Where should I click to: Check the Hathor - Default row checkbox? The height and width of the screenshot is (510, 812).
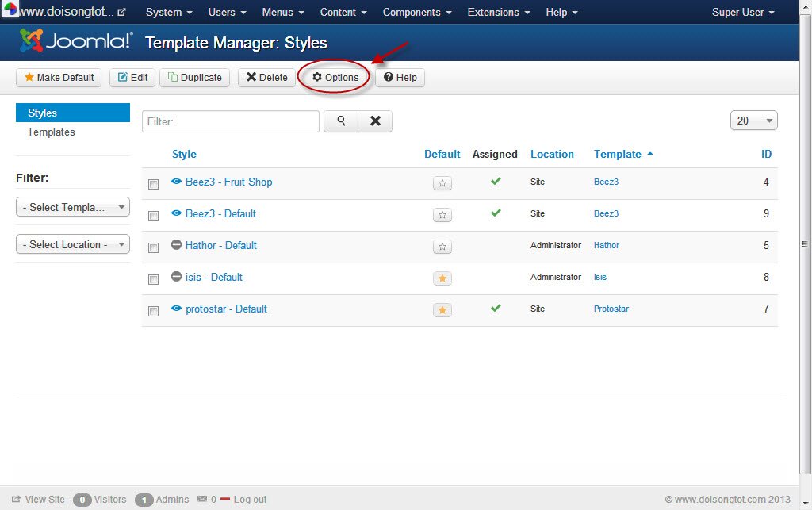(153, 247)
